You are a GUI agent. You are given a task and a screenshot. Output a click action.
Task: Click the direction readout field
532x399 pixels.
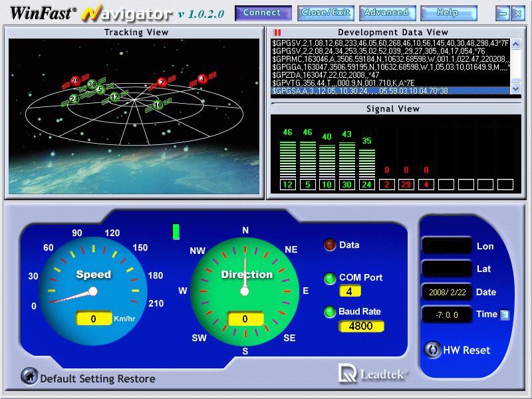pos(245,319)
